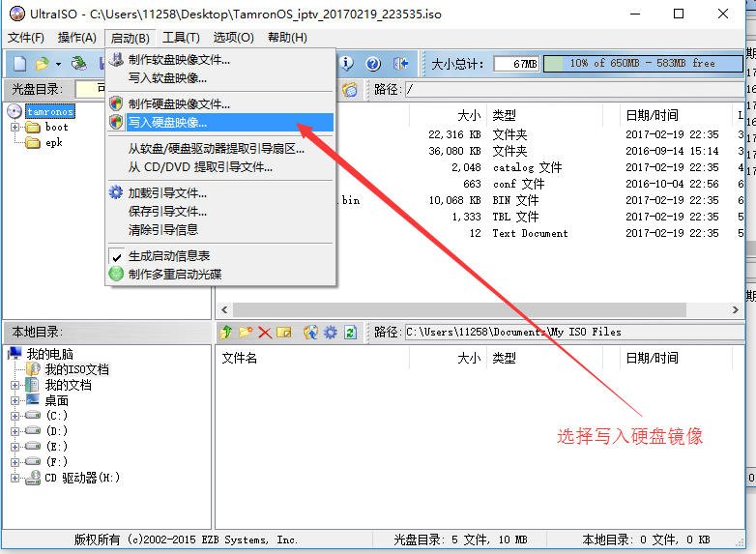Click the horizontal scrollbar right arrow
This screenshot has width=756, height=554.
736,310
